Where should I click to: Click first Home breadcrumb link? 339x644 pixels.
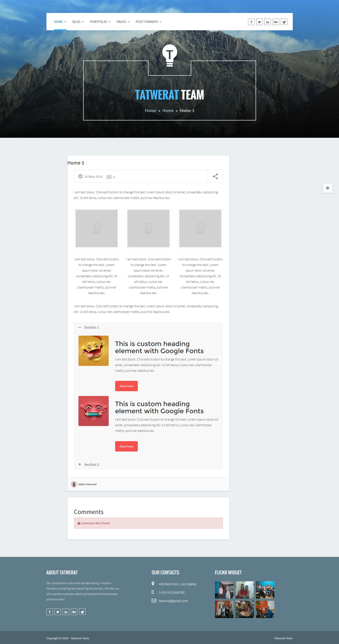(151, 111)
